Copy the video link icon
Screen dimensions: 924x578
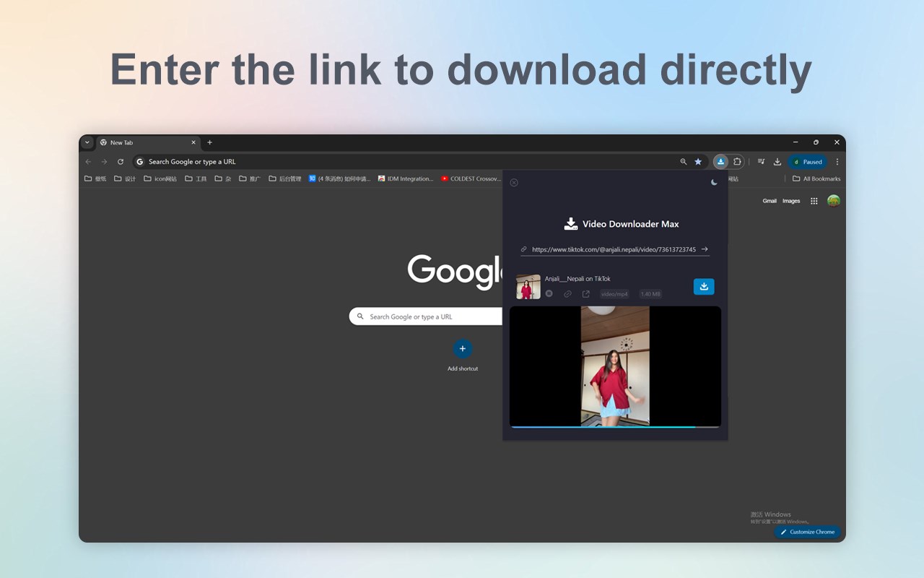[567, 293]
